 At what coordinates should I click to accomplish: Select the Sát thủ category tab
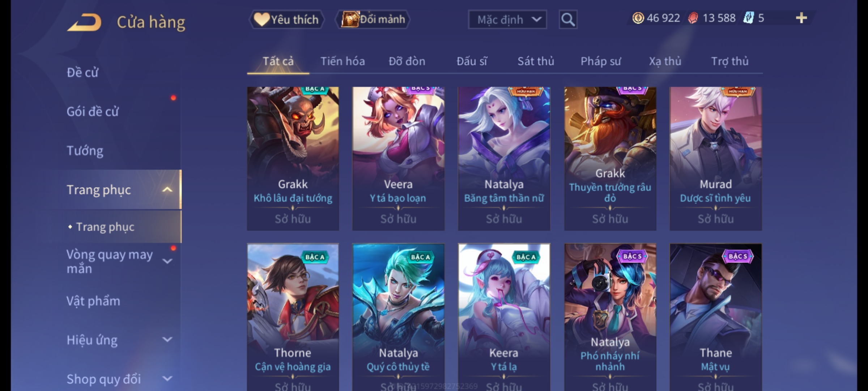[536, 61]
